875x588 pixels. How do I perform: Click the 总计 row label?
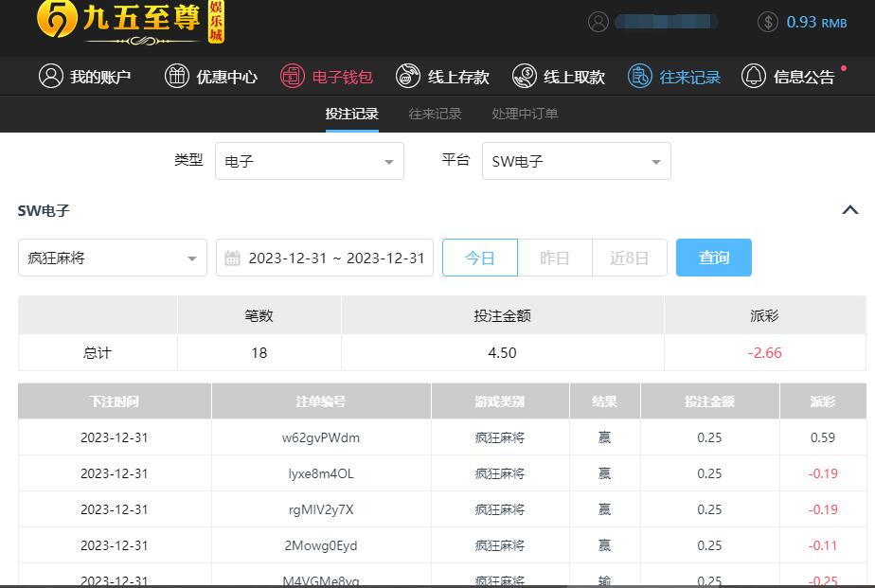click(98, 353)
